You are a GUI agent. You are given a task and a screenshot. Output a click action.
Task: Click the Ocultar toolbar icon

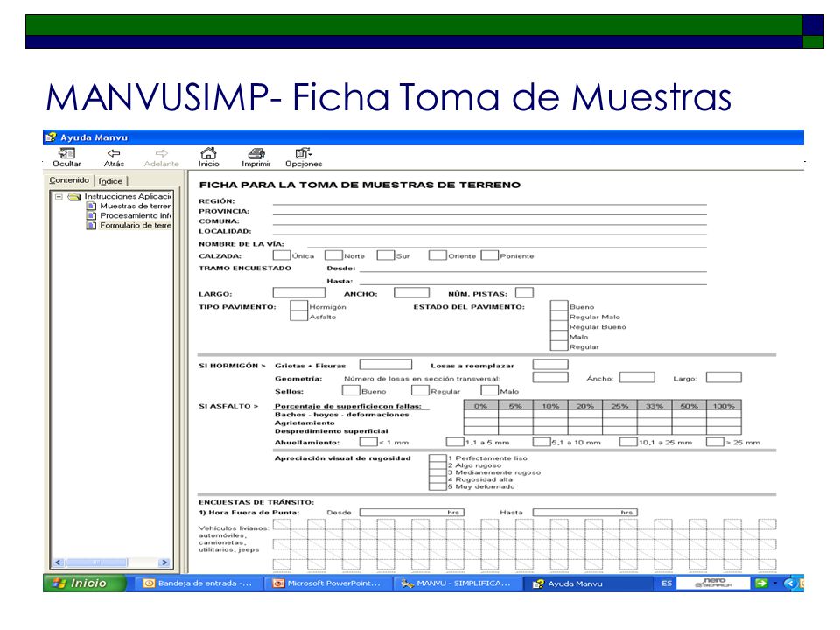point(66,154)
